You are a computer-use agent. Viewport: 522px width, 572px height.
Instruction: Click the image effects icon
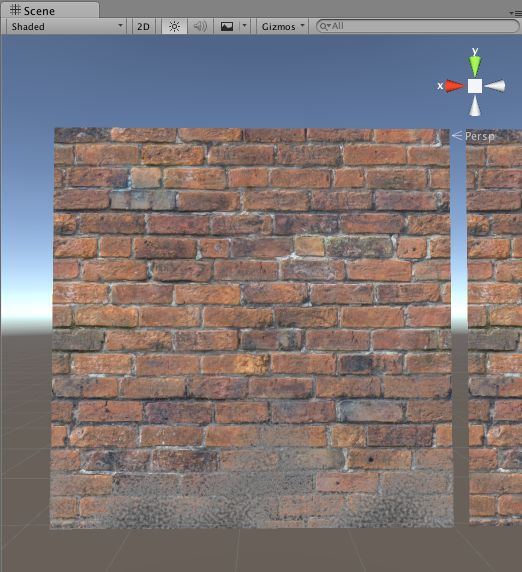[x=227, y=27]
